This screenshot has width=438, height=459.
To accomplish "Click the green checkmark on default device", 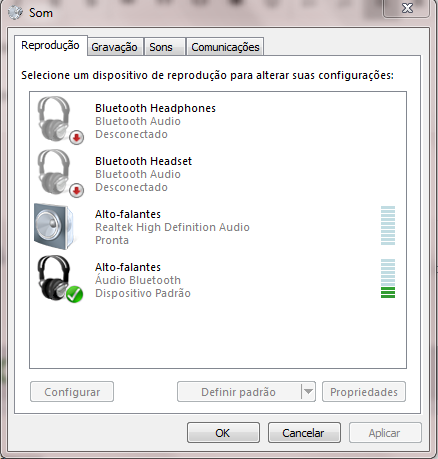I will click(74, 294).
